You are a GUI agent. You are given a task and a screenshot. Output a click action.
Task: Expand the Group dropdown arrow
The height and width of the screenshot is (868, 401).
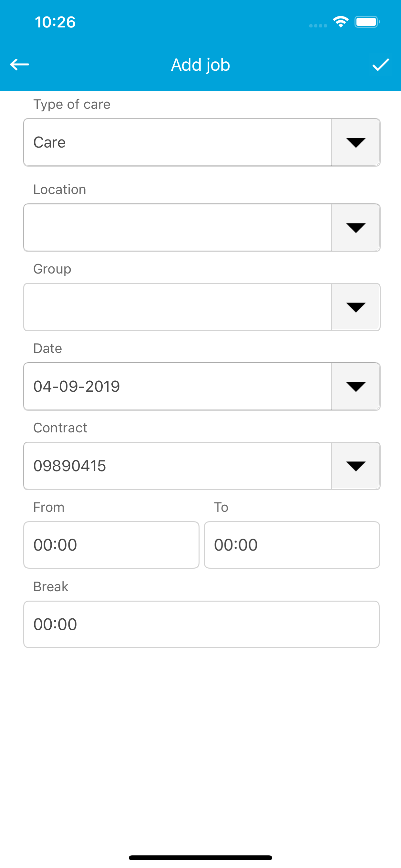point(356,307)
